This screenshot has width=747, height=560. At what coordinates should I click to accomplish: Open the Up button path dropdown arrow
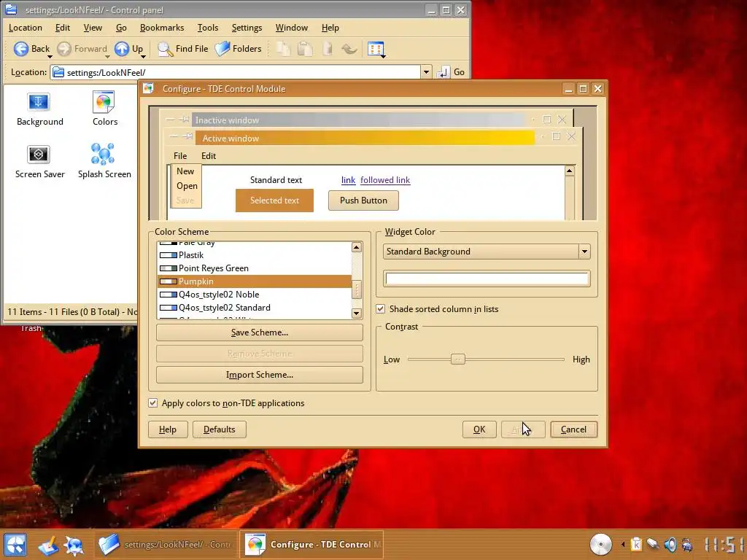(x=143, y=57)
